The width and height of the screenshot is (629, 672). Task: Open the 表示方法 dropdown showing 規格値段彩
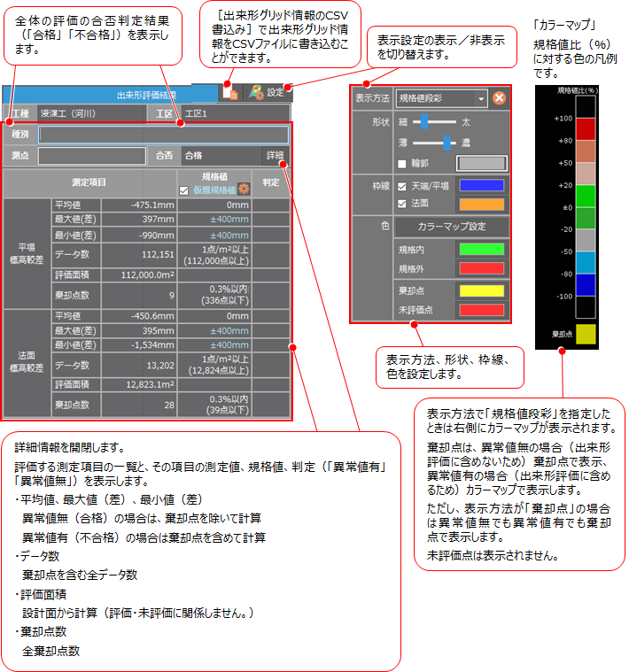[x=441, y=98]
